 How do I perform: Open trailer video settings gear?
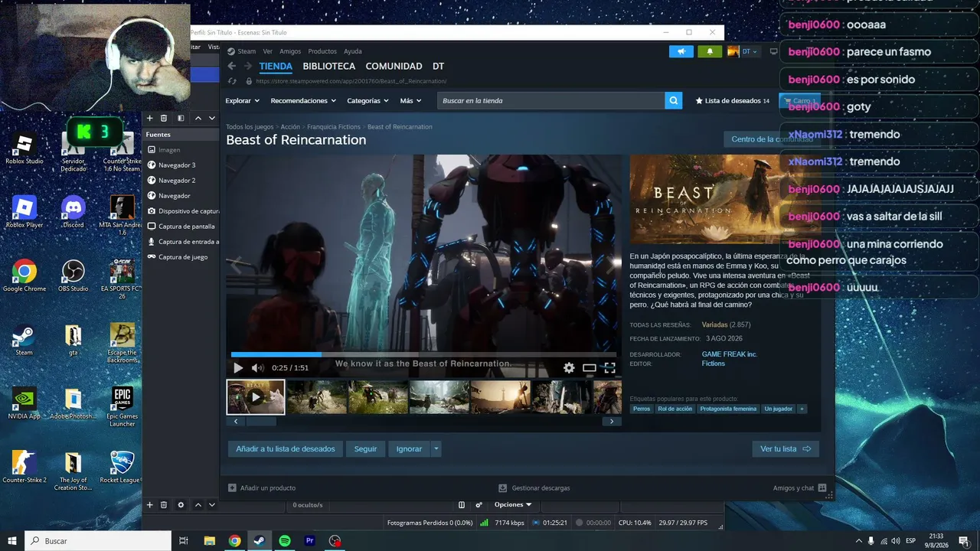click(x=569, y=368)
